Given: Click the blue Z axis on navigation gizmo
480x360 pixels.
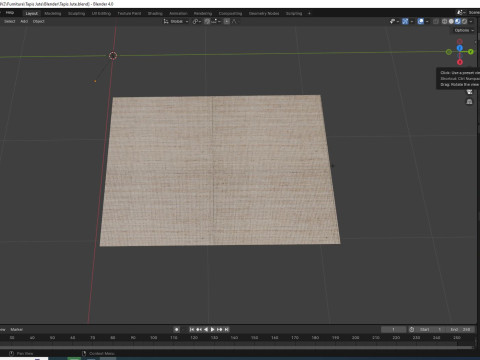Looking at the screenshot, I should point(460,48).
